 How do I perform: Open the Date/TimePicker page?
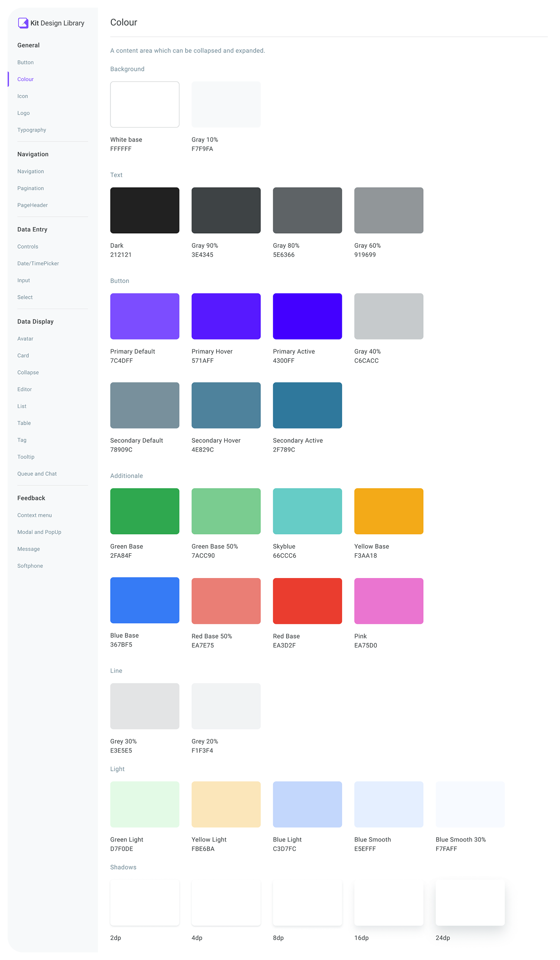pos(38,263)
